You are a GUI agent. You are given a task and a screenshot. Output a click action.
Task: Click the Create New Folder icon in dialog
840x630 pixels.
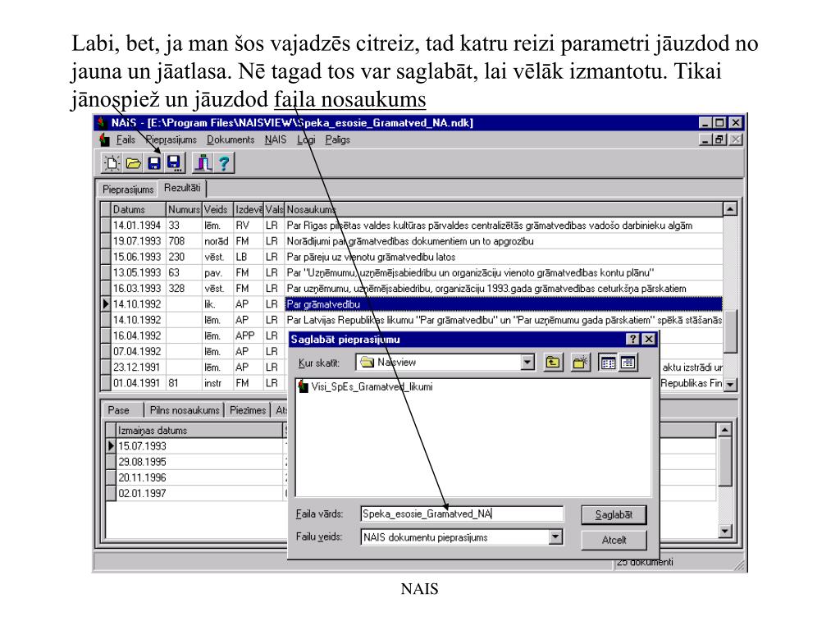(x=580, y=363)
